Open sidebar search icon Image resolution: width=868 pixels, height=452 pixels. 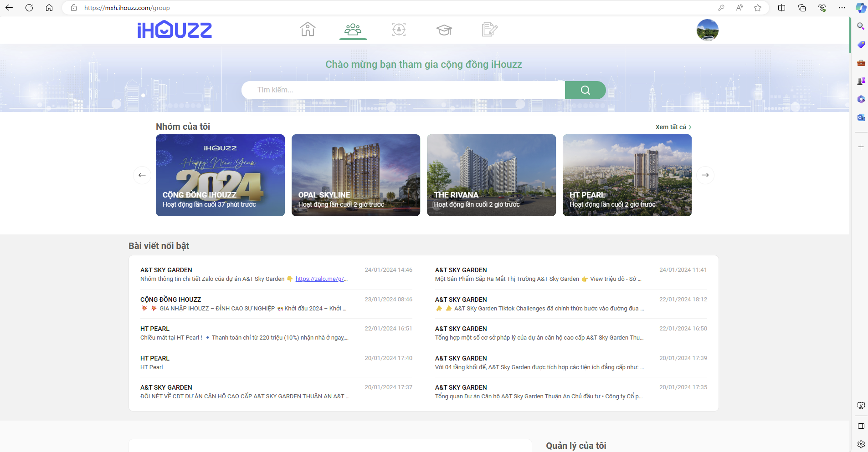(861, 26)
